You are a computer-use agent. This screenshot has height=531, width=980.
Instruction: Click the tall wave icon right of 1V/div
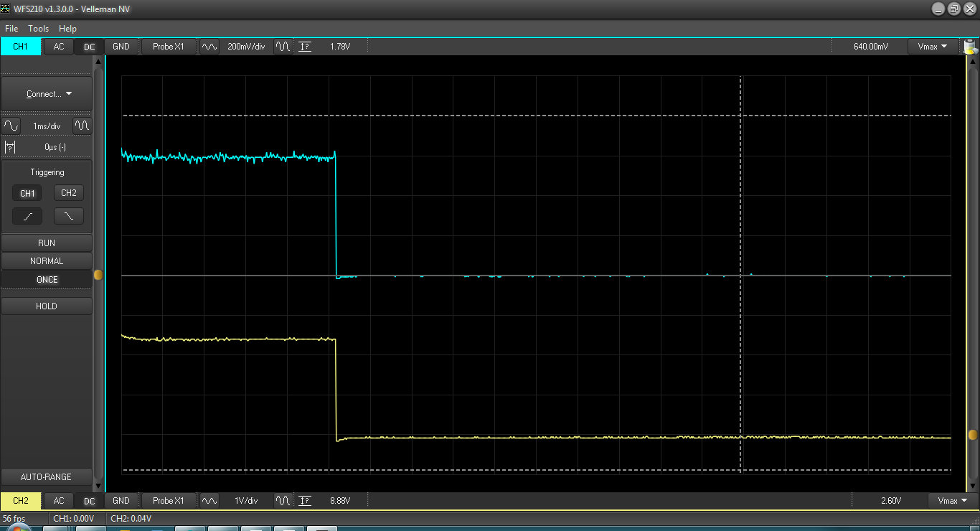click(x=283, y=500)
